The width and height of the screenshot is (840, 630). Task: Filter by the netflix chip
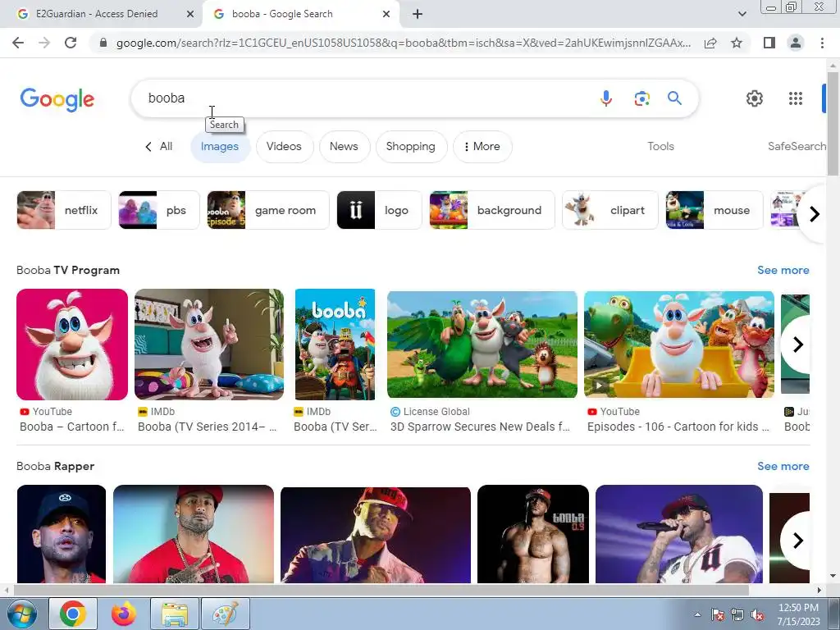pos(64,210)
